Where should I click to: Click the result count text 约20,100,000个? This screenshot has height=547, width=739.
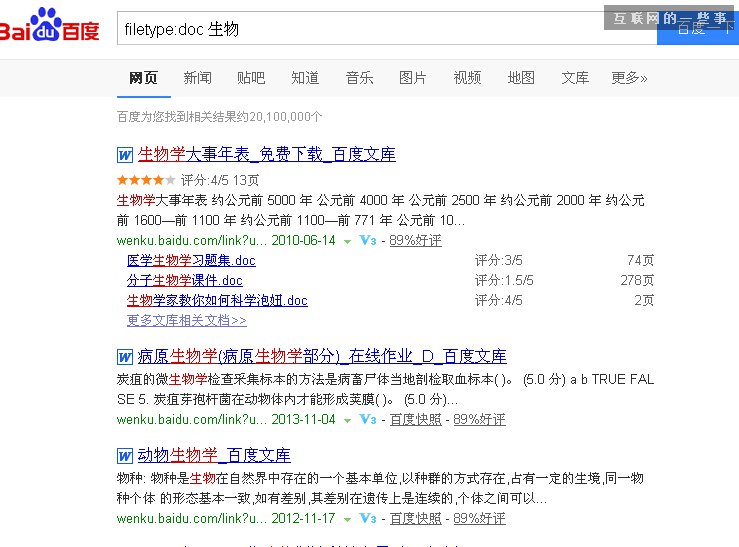pos(279,117)
